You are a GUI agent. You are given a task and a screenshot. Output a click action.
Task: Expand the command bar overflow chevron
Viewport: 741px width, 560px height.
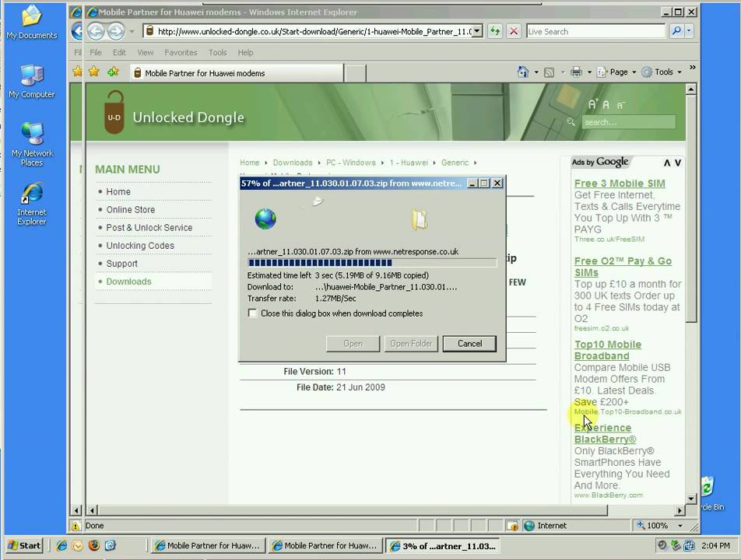point(692,68)
